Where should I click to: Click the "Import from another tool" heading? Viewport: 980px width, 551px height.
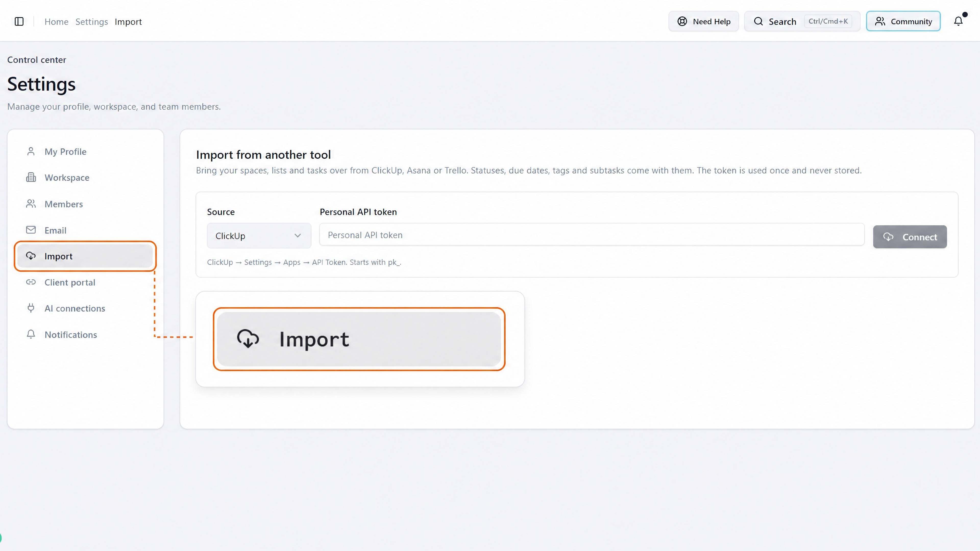[263, 155]
